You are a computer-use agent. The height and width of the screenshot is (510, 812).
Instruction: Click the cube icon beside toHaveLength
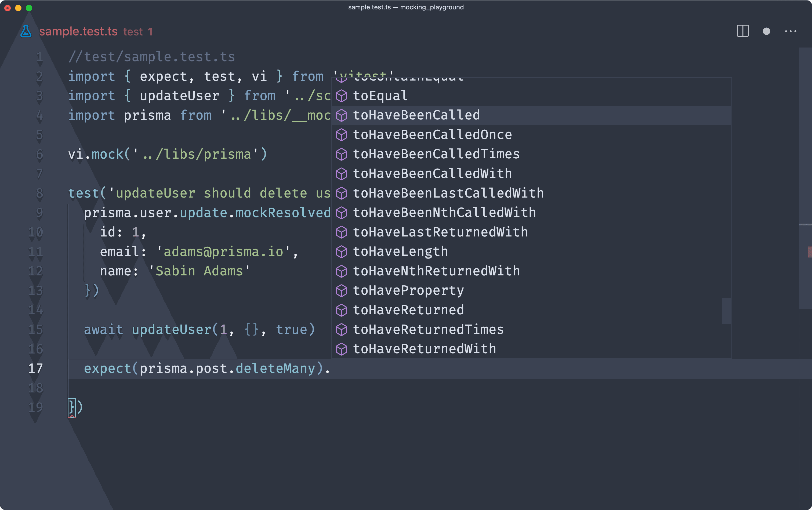click(x=342, y=252)
